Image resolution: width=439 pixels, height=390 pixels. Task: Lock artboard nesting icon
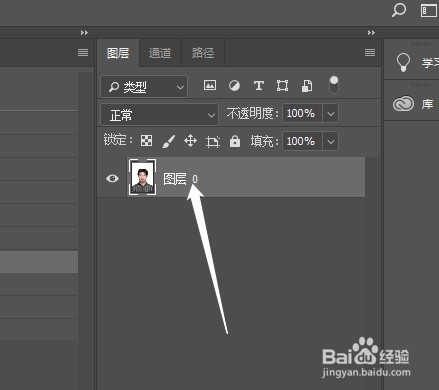213,141
